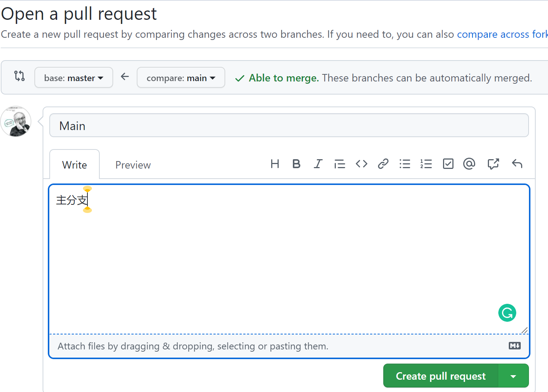Click the Open a pull request heading
Screen dimensions: 548x392
click(79, 14)
